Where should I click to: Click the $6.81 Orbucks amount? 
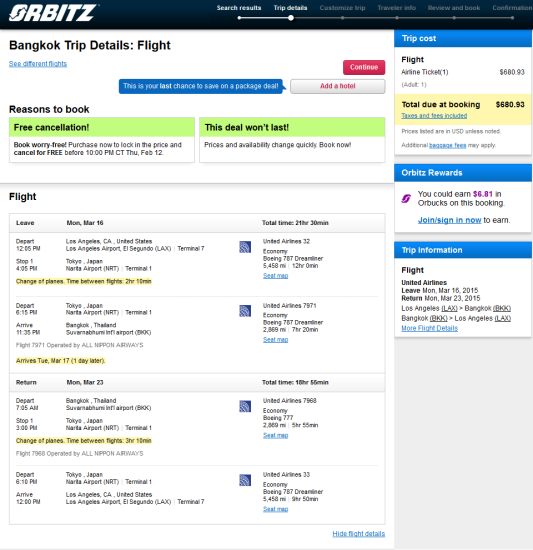(x=483, y=194)
